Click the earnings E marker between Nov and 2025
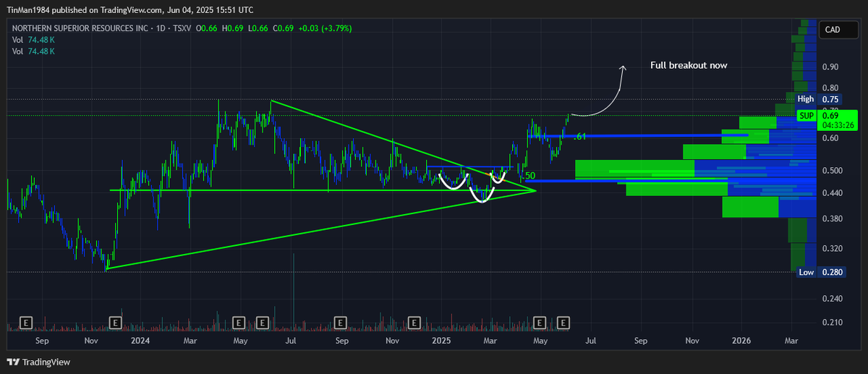This screenshot has height=374, width=868. 414,322
